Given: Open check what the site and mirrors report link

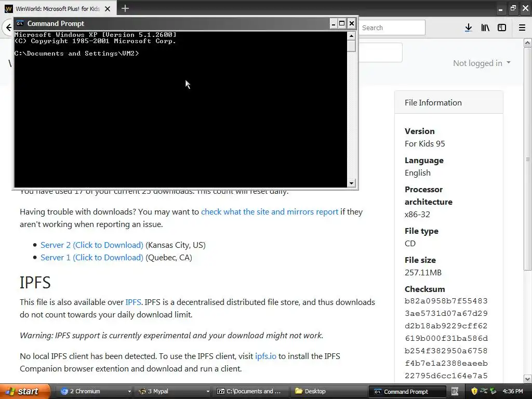Looking at the screenshot, I should (x=270, y=212).
